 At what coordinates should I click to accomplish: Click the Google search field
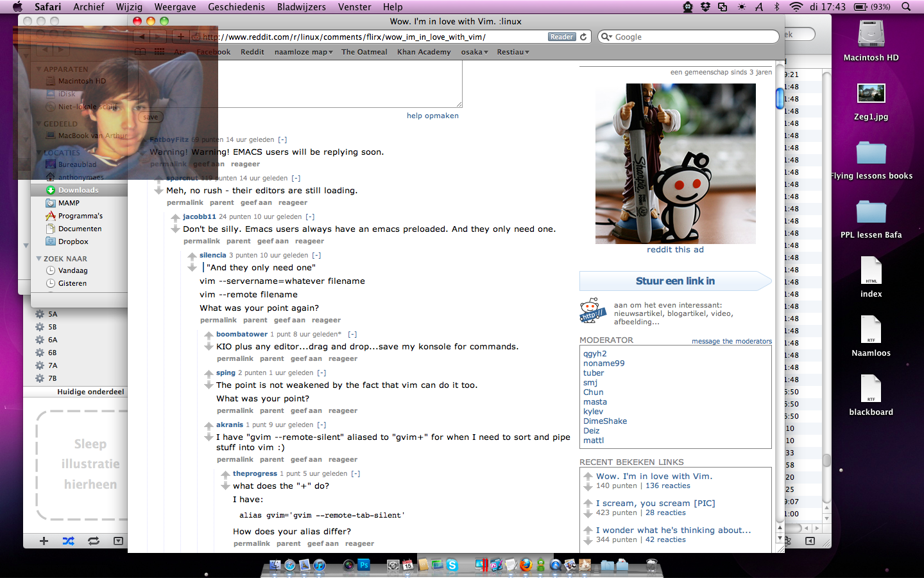point(693,37)
